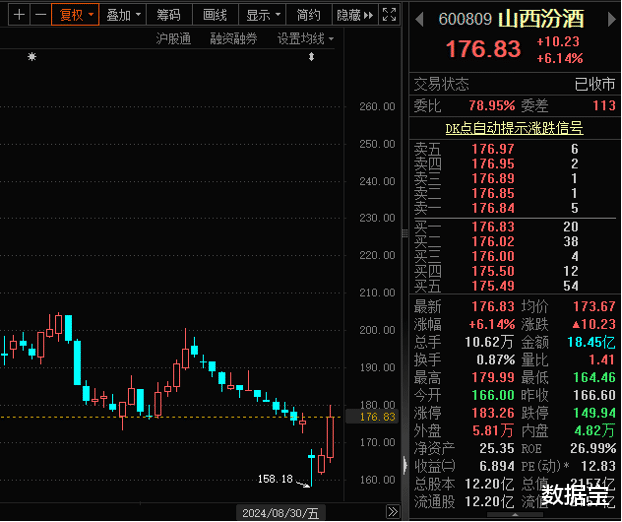The width and height of the screenshot is (622, 522).
Task: Click the vertical double-arrow scale icon
Action: pyautogui.click(x=311, y=57)
